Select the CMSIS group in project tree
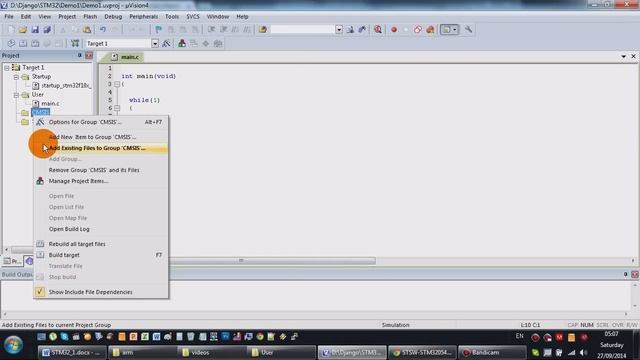 40,112
